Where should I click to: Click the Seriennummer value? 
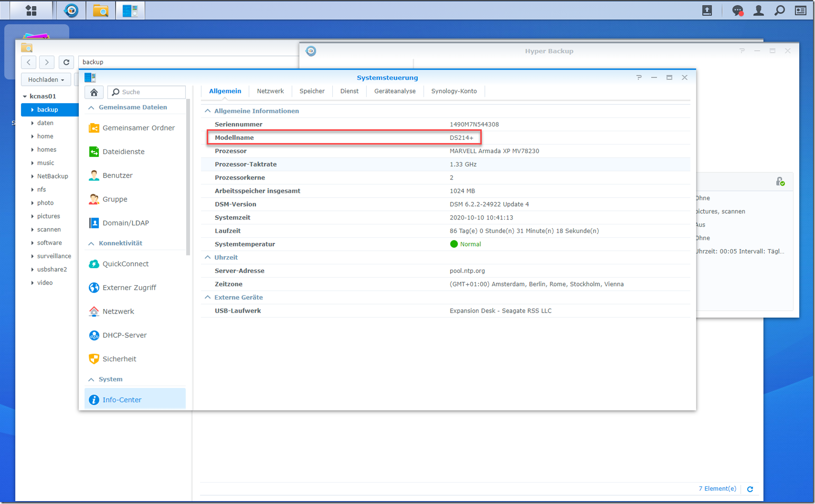pyautogui.click(x=474, y=125)
